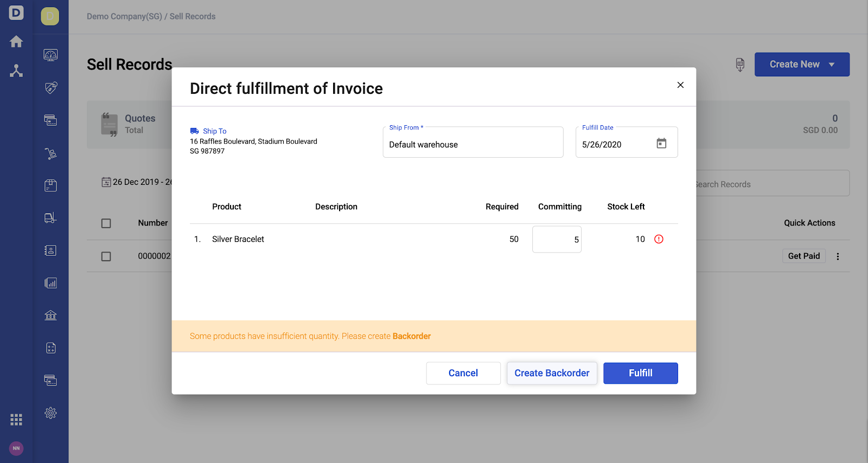Open the bank building icon
The height and width of the screenshot is (463, 868).
pos(50,316)
